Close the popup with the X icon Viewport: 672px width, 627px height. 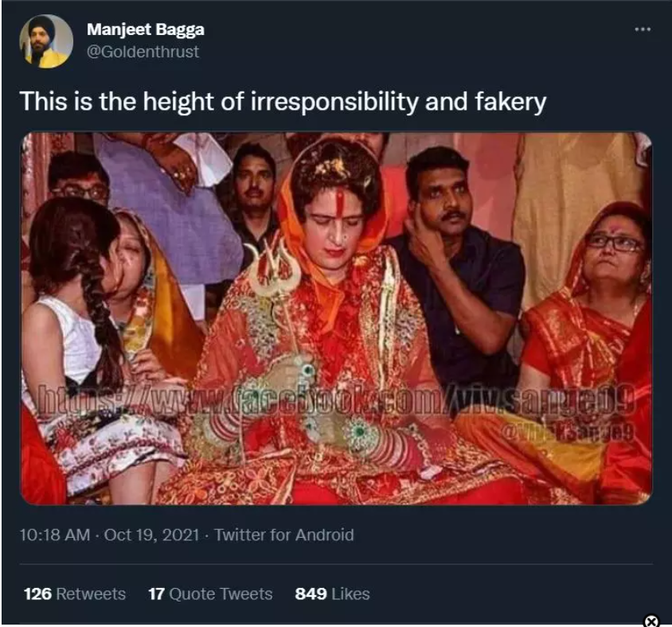(x=651, y=621)
